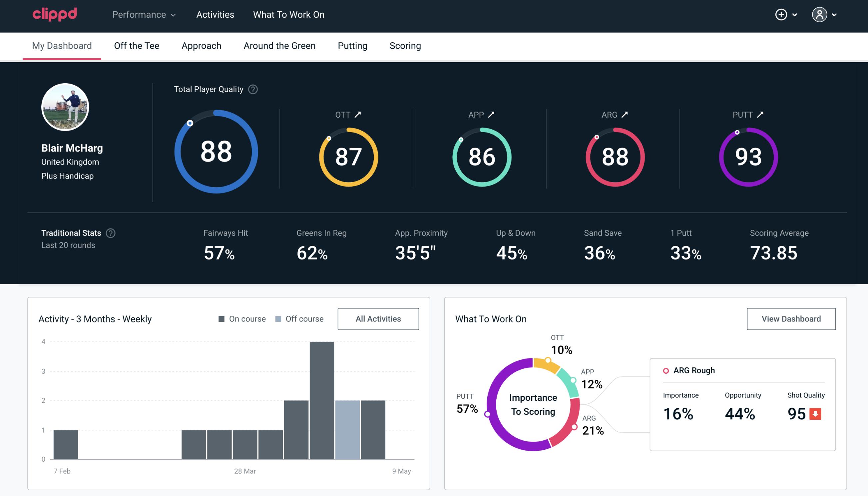This screenshot has height=496, width=868.
Task: Click the add activity plus icon
Action: 782,15
